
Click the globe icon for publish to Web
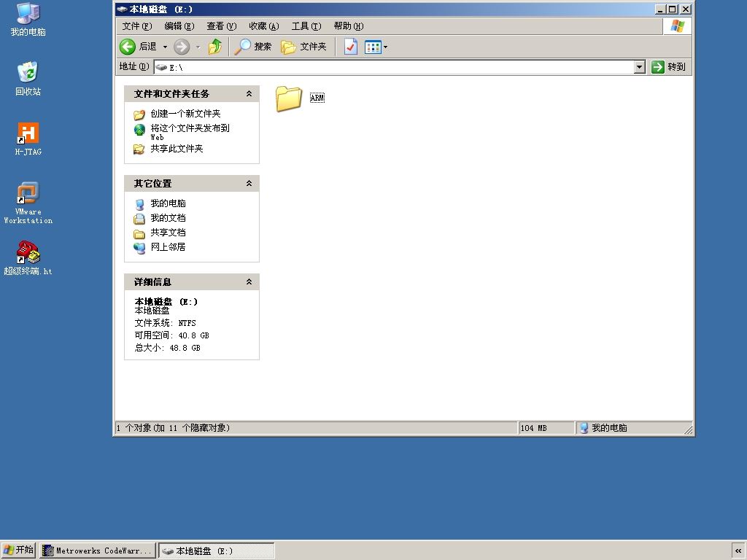point(139,130)
